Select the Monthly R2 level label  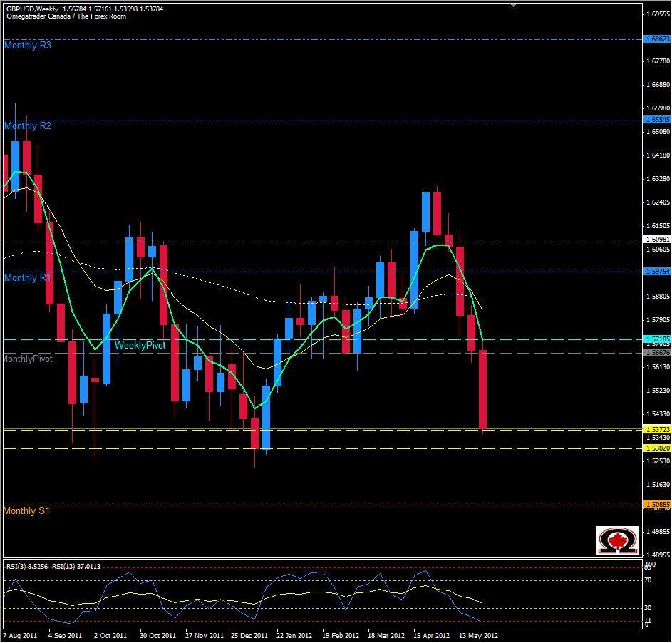point(27,126)
